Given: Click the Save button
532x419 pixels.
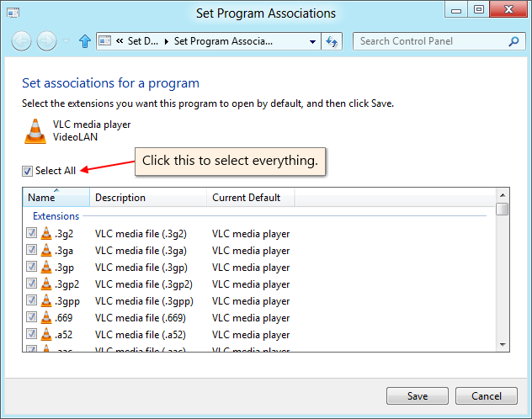Looking at the screenshot, I should click(x=418, y=396).
